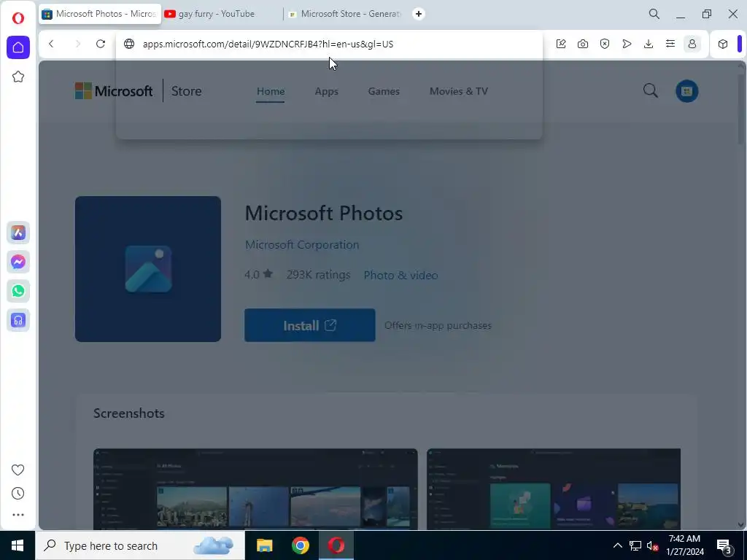The image size is (747, 560).
Task: Open the All Photos screenshot thumbnail
Action: click(x=255, y=489)
